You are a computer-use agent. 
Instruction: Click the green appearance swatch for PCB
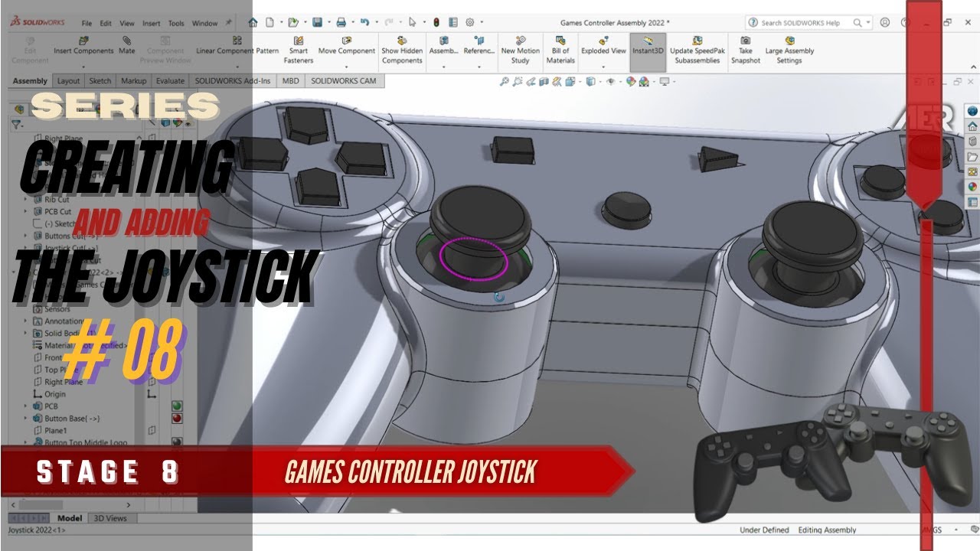pyautogui.click(x=177, y=406)
